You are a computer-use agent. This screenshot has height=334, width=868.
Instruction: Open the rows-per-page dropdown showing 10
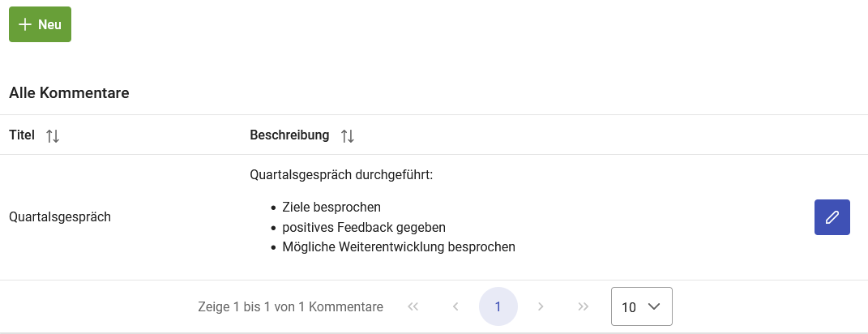click(x=641, y=306)
